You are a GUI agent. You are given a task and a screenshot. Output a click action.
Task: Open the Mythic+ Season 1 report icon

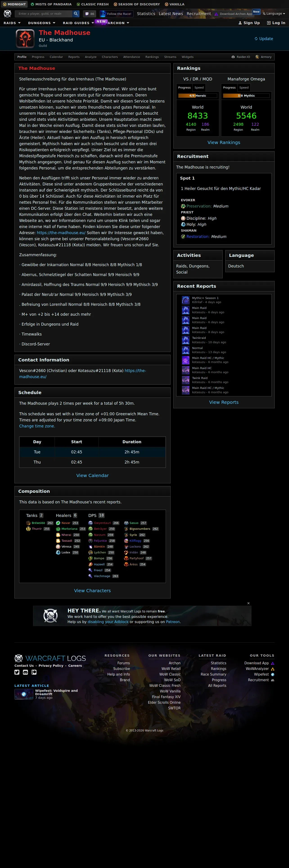[x=186, y=300]
